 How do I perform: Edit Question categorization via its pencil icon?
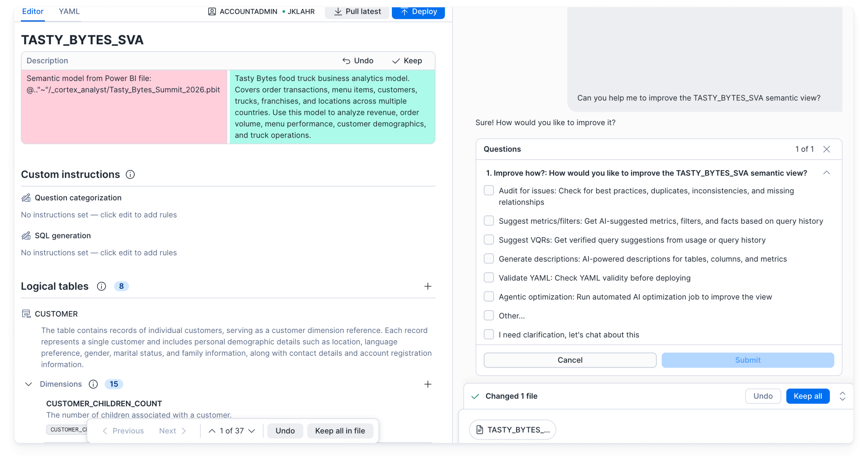[x=26, y=198]
